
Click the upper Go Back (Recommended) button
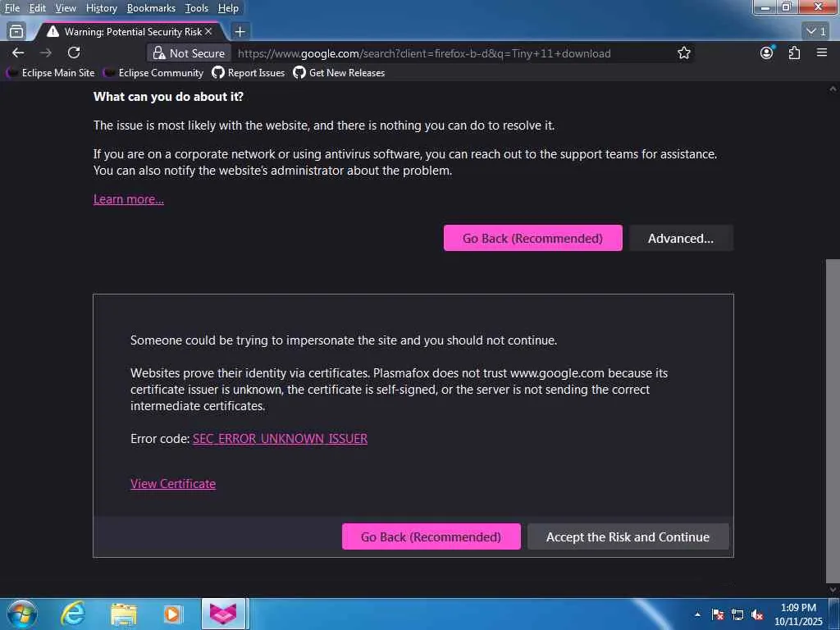[x=532, y=239]
